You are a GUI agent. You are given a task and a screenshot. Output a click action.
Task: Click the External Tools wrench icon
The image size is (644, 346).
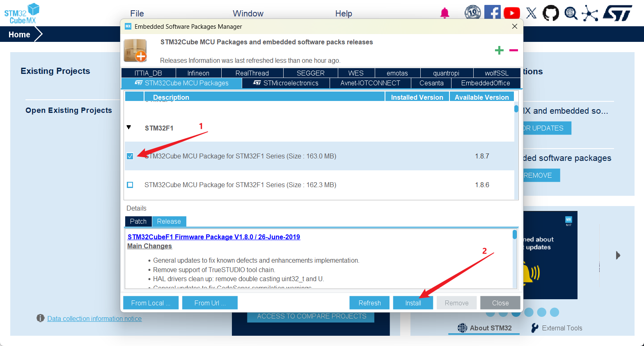[534, 328]
